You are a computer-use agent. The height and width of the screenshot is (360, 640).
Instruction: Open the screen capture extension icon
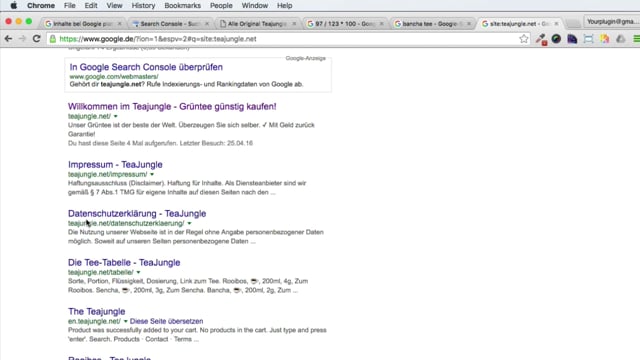pos(588,39)
